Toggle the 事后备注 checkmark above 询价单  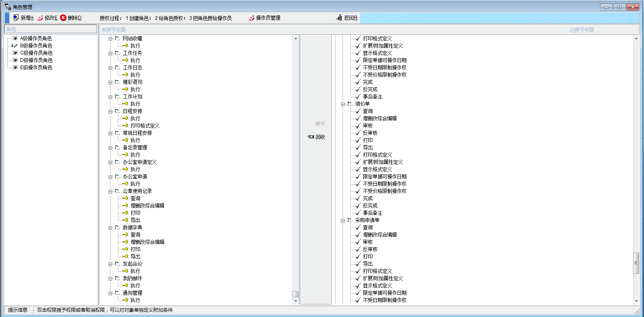(358, 97)
